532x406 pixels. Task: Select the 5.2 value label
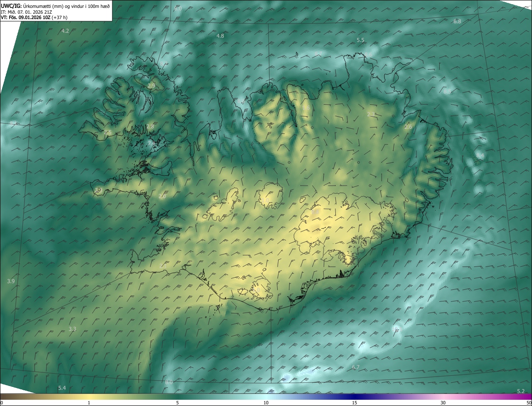(521, 391)
